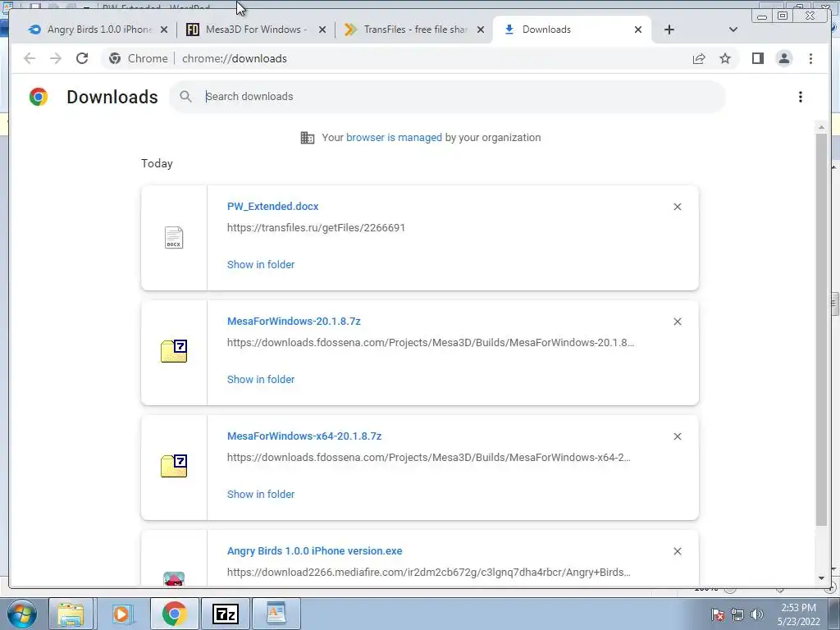Screen dimensions: 840x630
Task: Close the Angry Birds tab
Action: pos(164,30)
